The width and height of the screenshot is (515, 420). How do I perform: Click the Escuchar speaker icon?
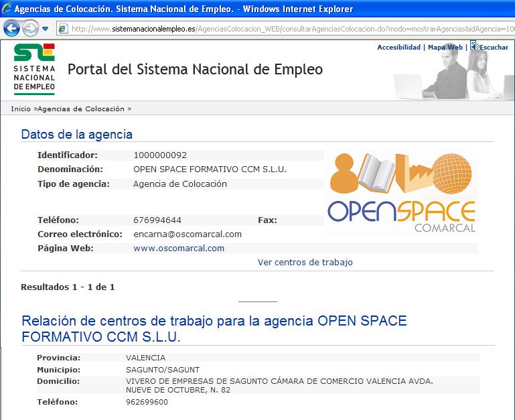474,46
